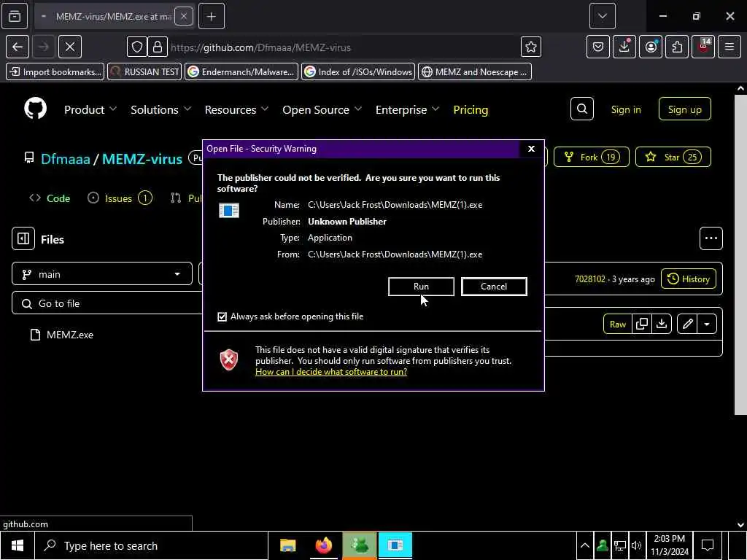Switch to the Code tab
Viewport: 747px width, 560px height.
coord(50,198)
